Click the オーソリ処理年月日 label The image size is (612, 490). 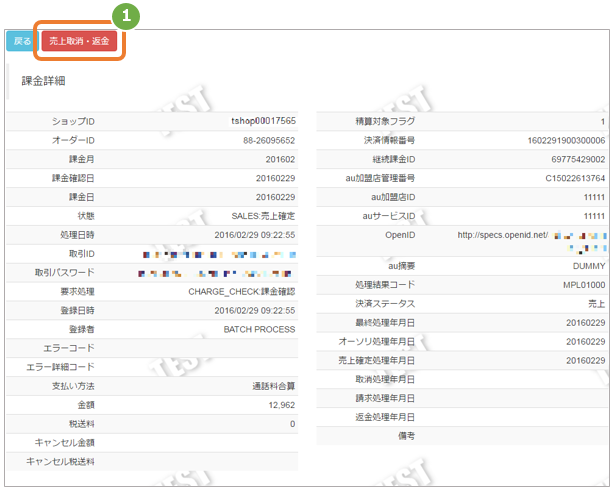[377, 342]
